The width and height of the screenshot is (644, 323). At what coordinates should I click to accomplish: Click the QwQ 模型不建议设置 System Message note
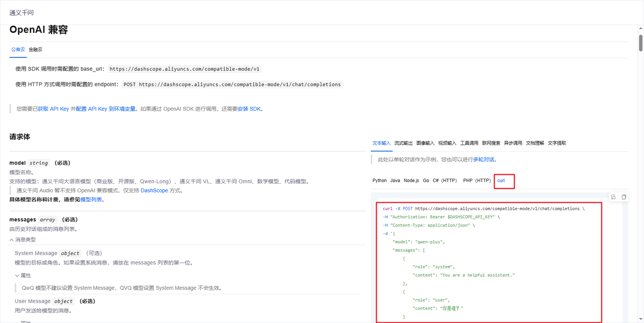tap(122, 288)
